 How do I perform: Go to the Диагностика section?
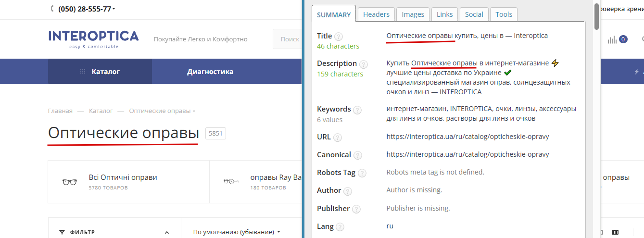point(210,72)
